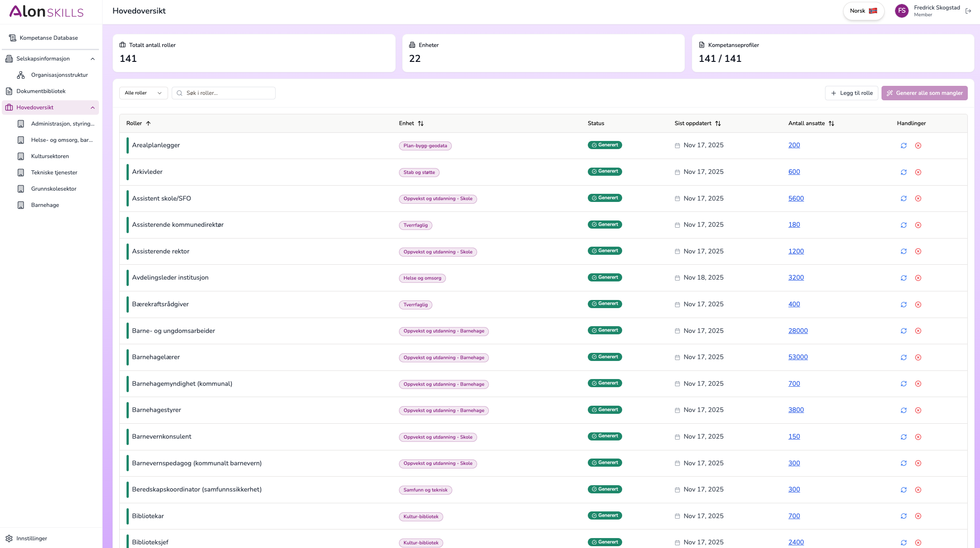Click the Legg til rolle button

coord(851,93)
